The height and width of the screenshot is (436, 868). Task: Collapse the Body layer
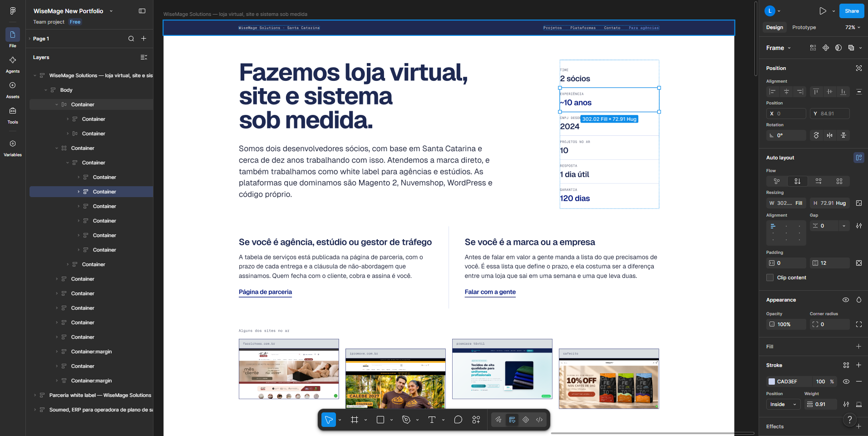46,90
